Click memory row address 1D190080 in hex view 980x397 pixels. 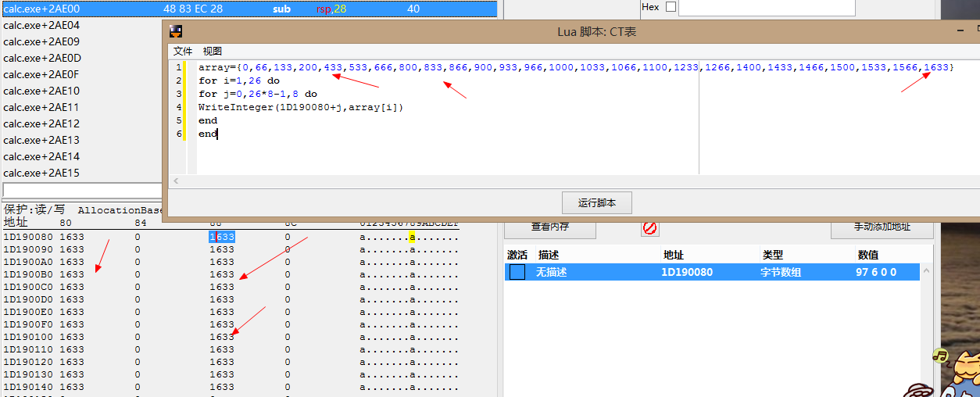[x=28, y=237]
